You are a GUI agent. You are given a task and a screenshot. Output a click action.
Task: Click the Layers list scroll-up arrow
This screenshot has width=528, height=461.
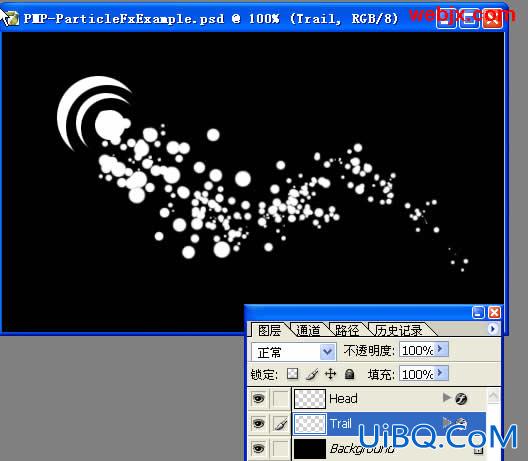(493, 396)
